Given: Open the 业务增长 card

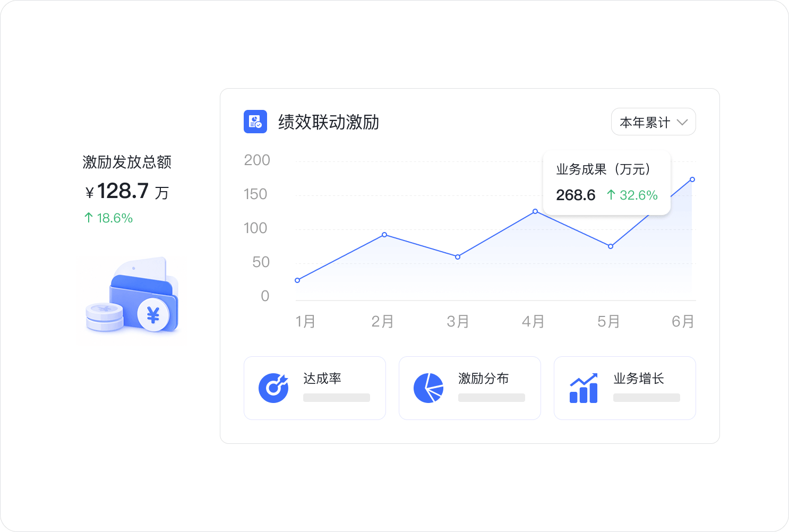Looking at the screenshot, I should [625, 388].
